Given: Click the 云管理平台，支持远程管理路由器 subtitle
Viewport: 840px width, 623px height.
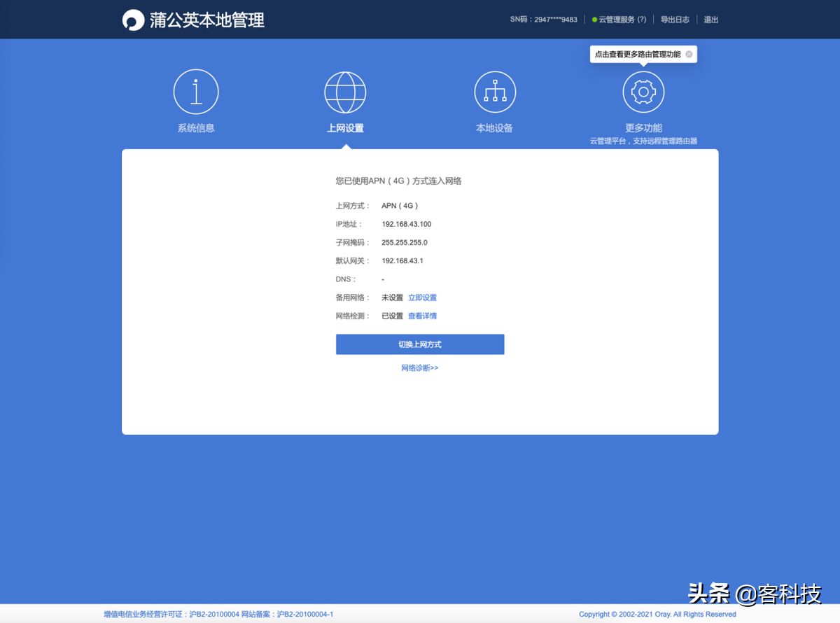Looking at the screenshot, I should point(643,141).
